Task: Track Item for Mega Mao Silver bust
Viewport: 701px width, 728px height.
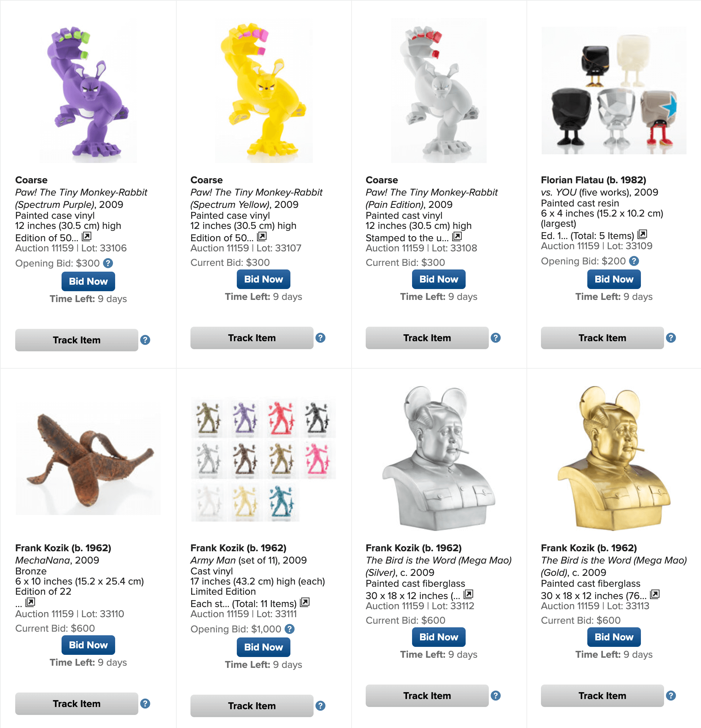Action: [427, 696]
